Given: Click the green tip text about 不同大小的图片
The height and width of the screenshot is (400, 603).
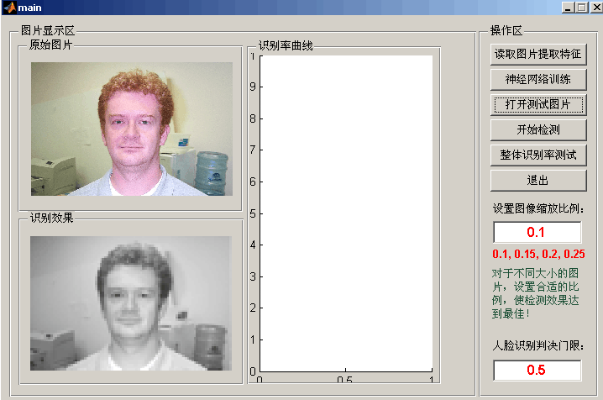Looking at the screenshot, I should (536, 293).
